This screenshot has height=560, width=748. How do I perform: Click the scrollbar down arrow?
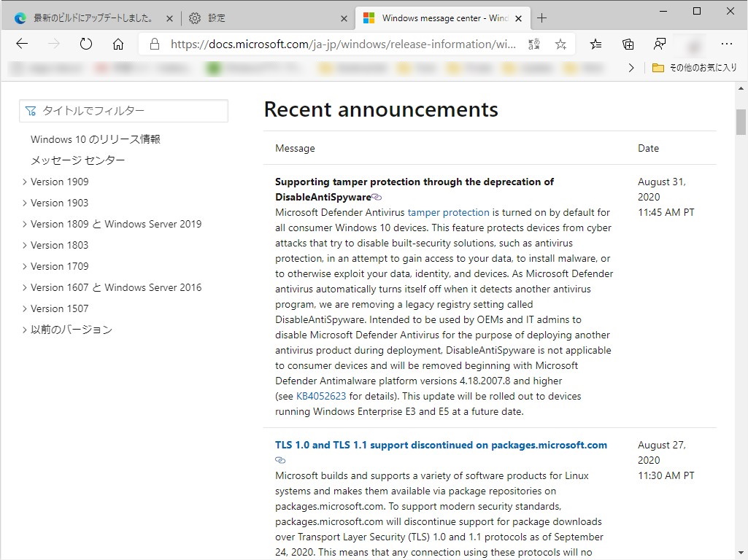coord(741,553)
